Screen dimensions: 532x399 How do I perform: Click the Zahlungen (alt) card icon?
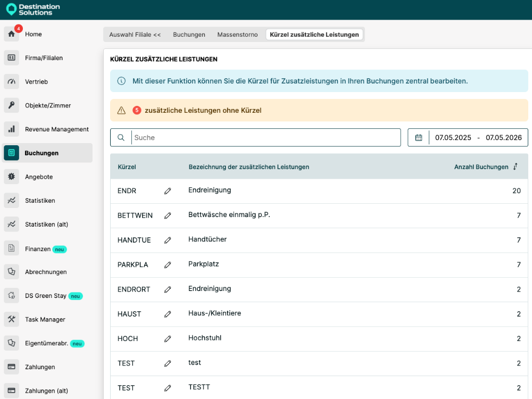(x=12, y=390)
